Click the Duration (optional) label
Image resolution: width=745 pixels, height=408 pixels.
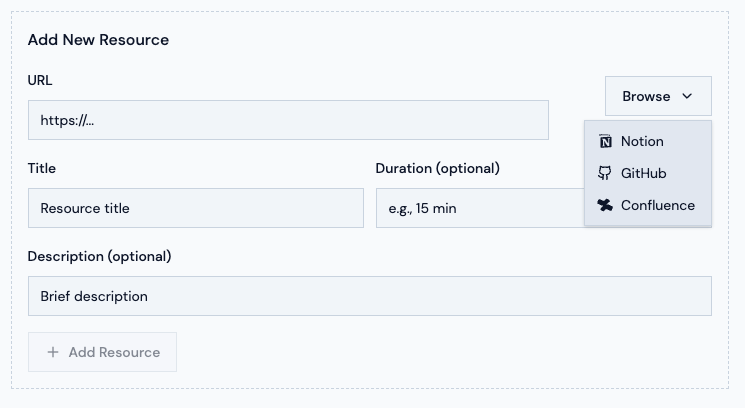click(437, 168)
